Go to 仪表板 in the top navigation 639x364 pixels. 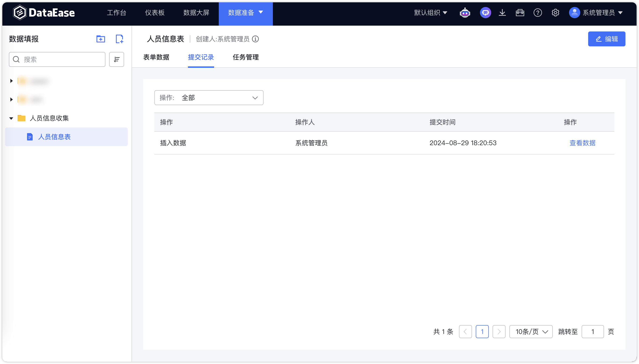pyautogui.click(x=155, y=13)
